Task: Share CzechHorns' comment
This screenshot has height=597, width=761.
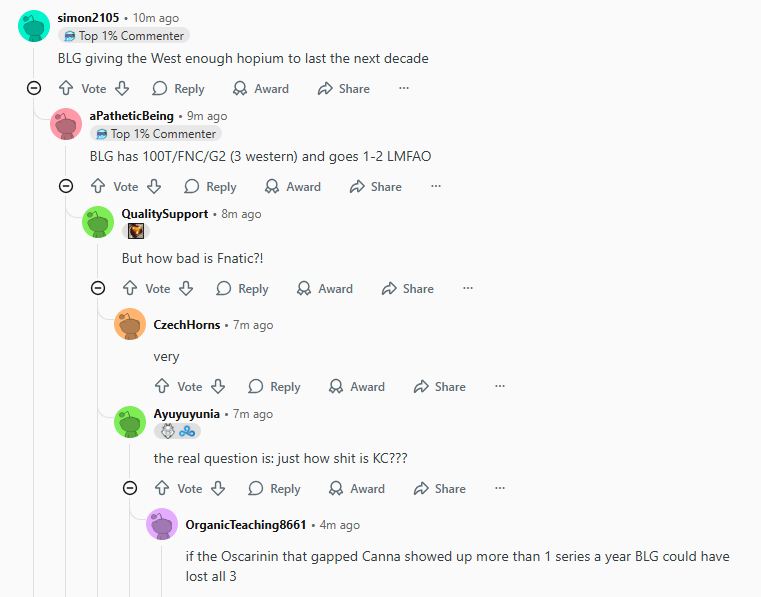Action: click(x=440, y=387)
